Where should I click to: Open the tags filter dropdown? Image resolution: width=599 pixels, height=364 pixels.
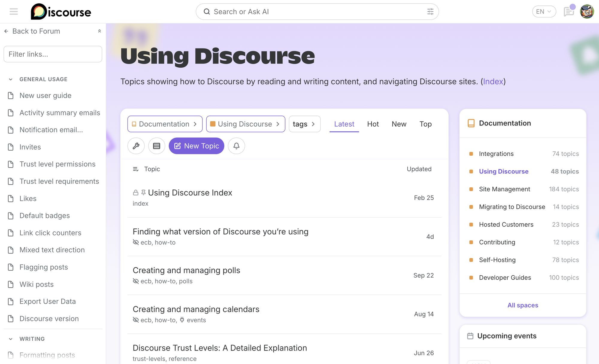(x=305, y=124)
